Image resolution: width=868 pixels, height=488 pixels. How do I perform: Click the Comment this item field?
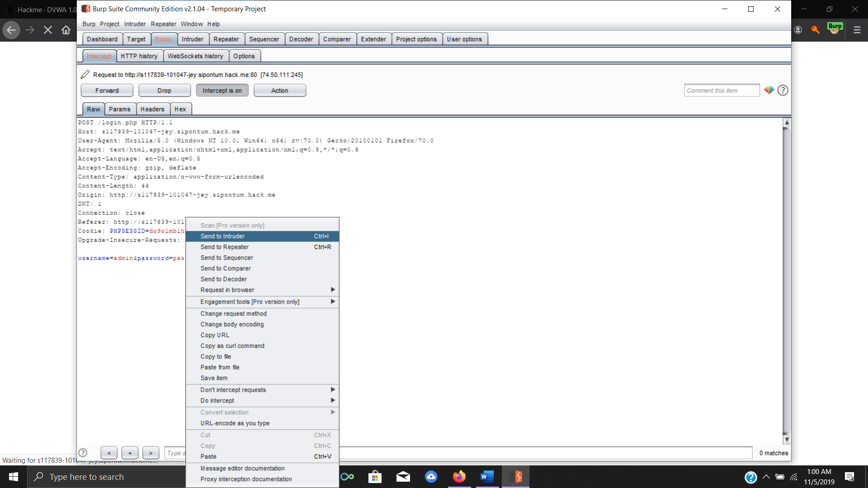(x=722, y=90)
